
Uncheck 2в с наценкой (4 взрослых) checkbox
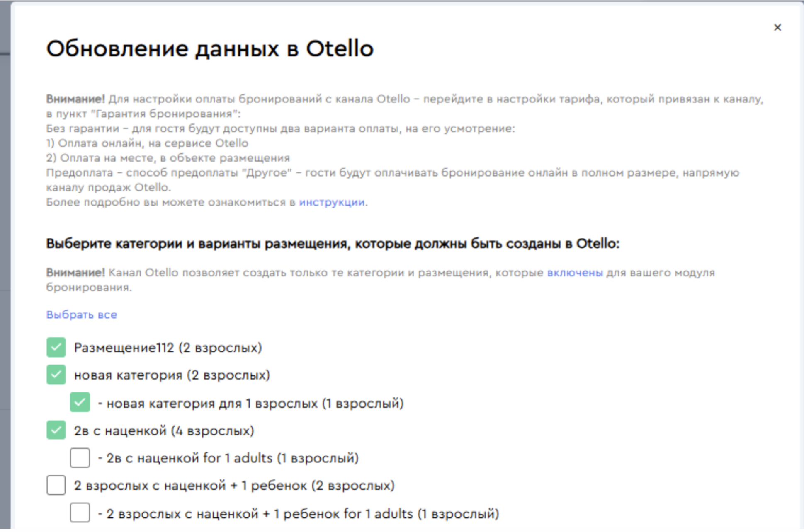tap(56, 430)
